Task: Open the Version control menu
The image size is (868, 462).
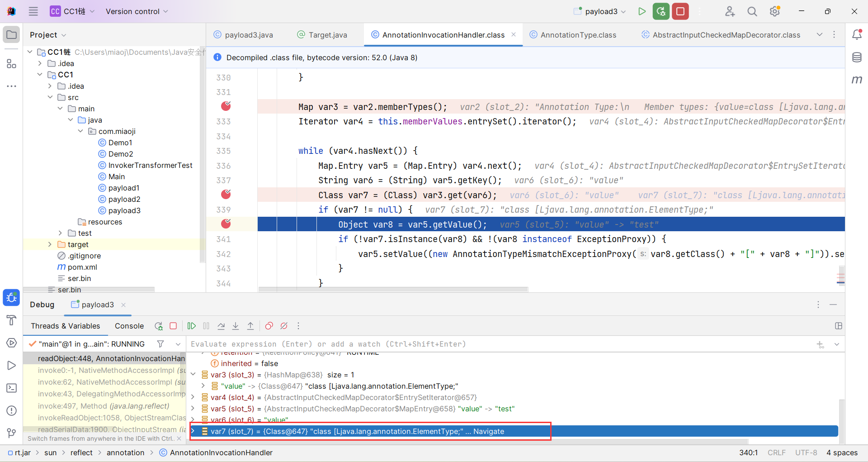Action: coord(137,11)
